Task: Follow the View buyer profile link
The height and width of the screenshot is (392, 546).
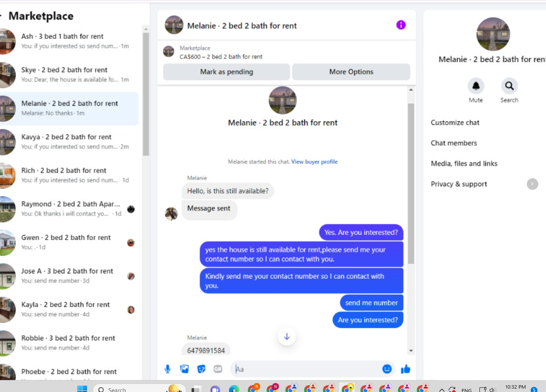Action: point(314,162)
